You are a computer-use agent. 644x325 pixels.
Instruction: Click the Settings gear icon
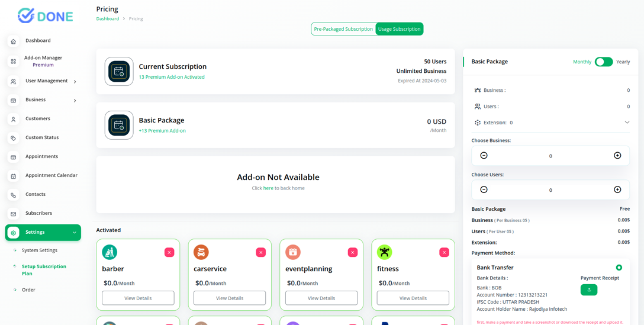pos(13,233)
